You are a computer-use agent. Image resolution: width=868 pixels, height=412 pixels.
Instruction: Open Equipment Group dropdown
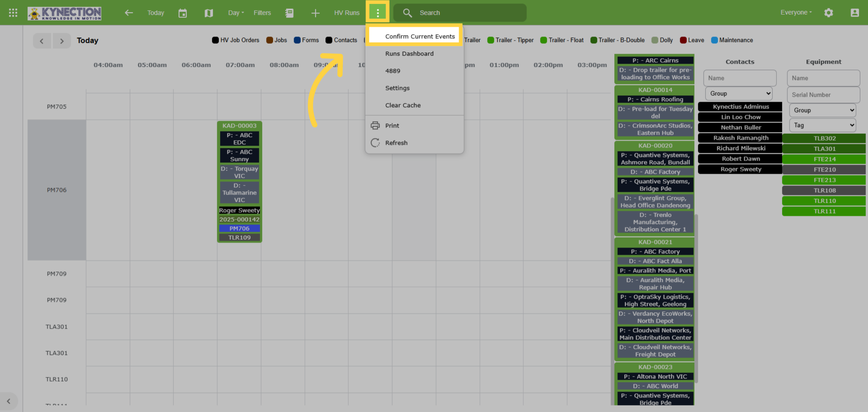823,110
